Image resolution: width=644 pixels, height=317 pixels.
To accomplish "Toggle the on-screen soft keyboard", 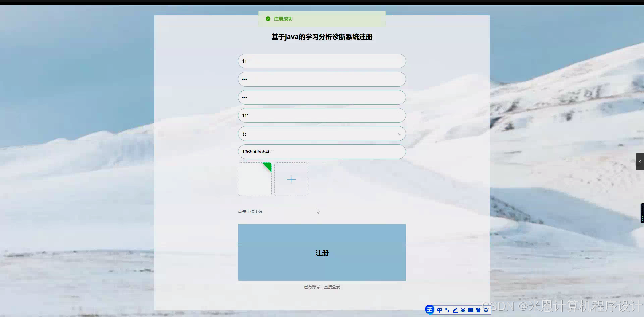I will [471, 310].
